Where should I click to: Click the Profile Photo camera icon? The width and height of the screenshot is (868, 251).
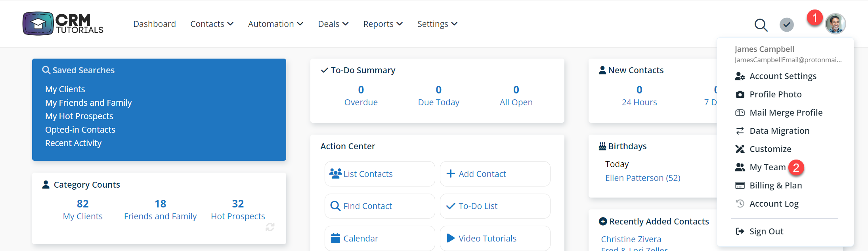[740, 95]
